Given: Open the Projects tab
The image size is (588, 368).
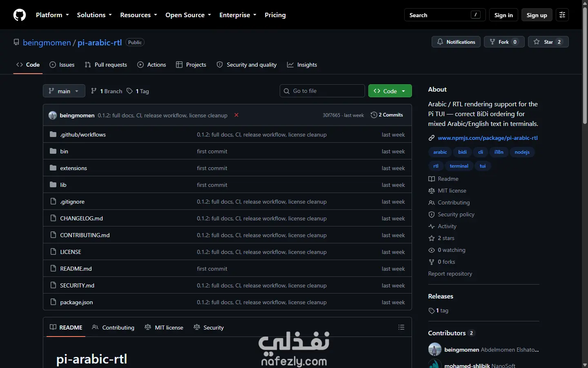Looking at the screenshot, I should coord(191,65).
